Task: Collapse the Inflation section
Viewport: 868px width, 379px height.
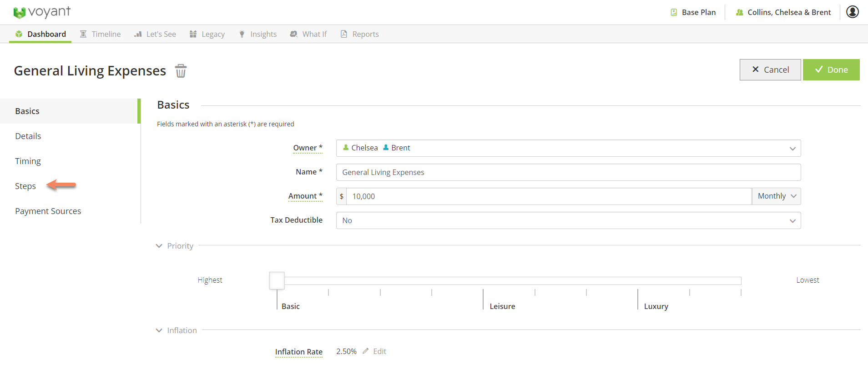Action: (x=159, y=330)
